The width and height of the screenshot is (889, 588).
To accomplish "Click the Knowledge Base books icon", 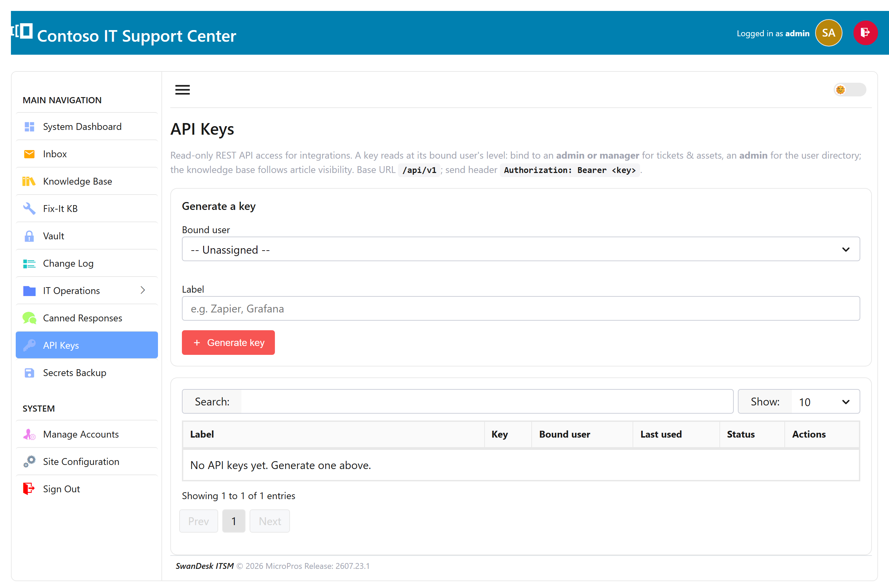I will pos(29,182).
